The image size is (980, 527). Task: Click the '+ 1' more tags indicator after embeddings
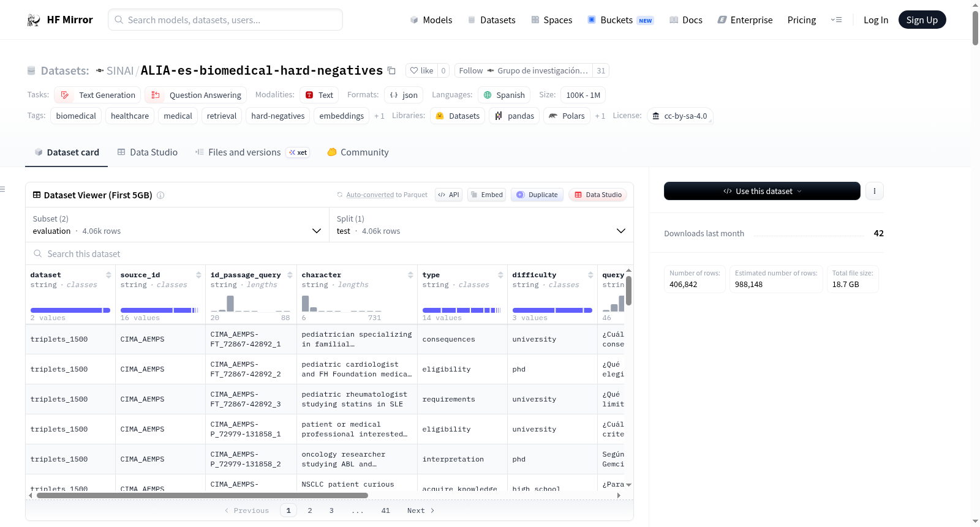(x=379, y=116)
